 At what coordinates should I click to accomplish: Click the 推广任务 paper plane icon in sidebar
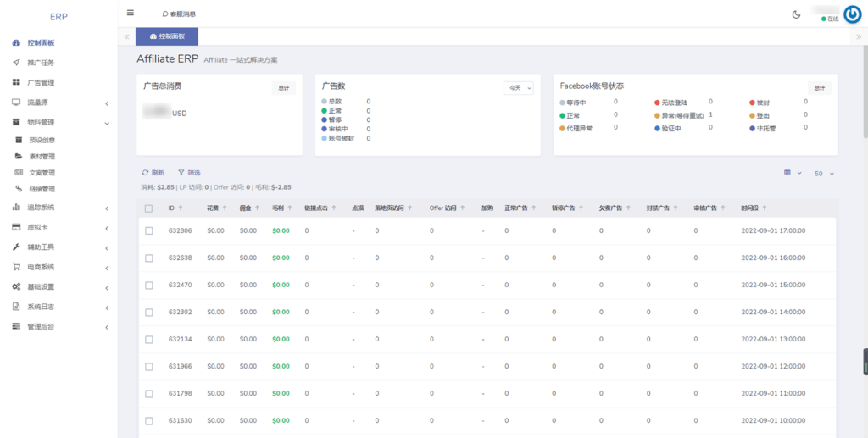16,63
